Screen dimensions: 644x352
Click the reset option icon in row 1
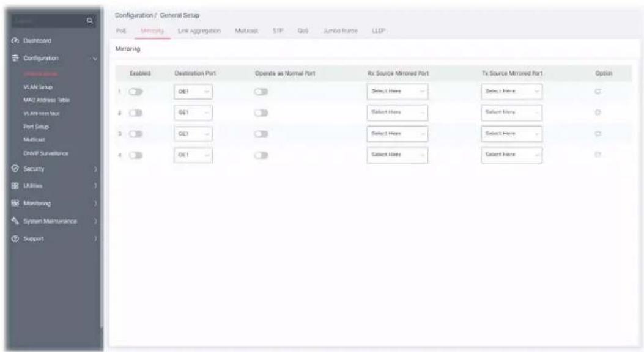pyautogui.click(x=598, y=92)
